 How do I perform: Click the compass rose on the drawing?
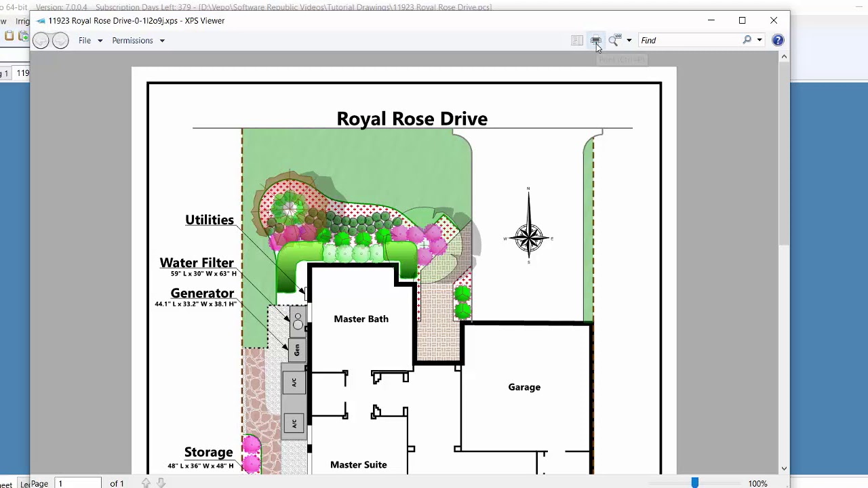point(528,224)
